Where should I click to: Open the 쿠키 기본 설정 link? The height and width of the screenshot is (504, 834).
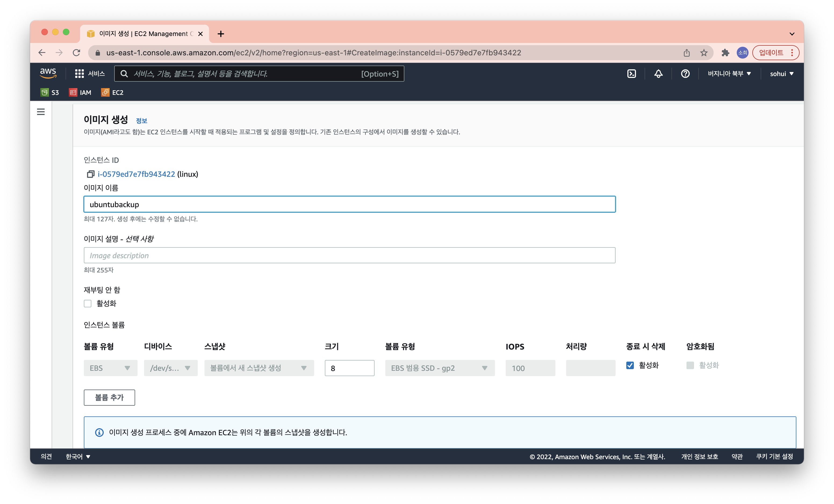(774, 456)
